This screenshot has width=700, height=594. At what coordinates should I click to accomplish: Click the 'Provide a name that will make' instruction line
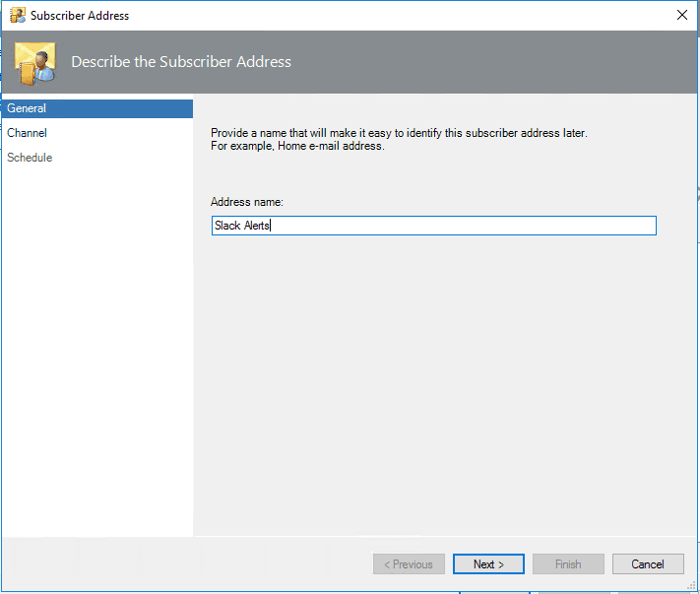coord(399,133)
